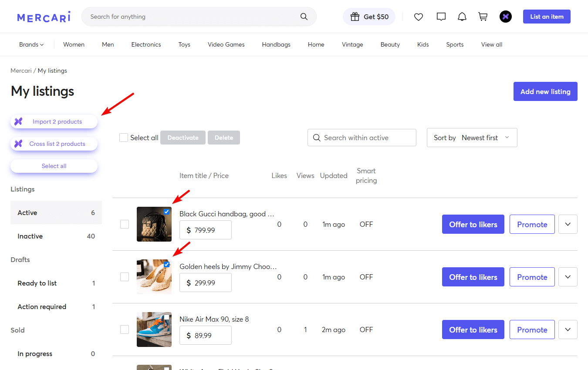Tick row checkbox for Black Gucci handbag
588x370 pixels.
click(x=125, y=224)
